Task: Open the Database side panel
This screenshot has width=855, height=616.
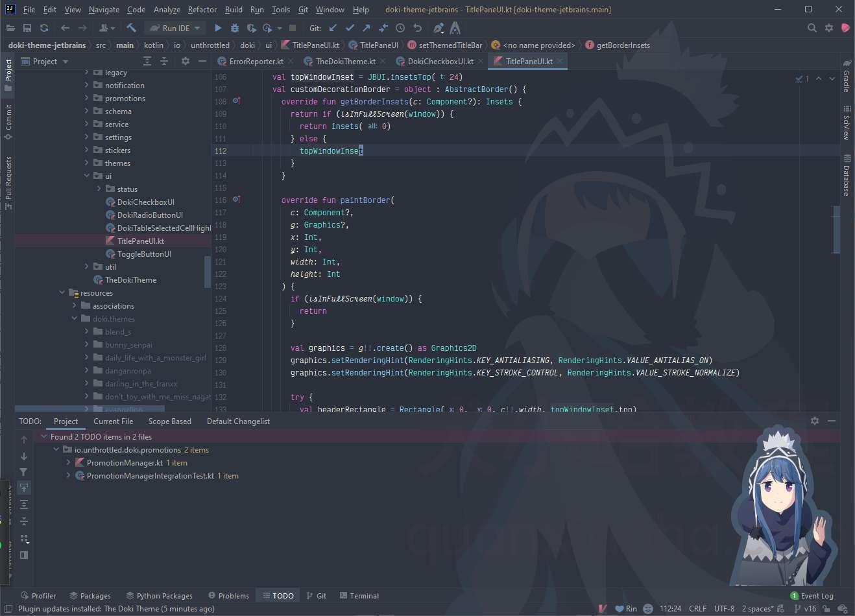Action: pos(847,175)
